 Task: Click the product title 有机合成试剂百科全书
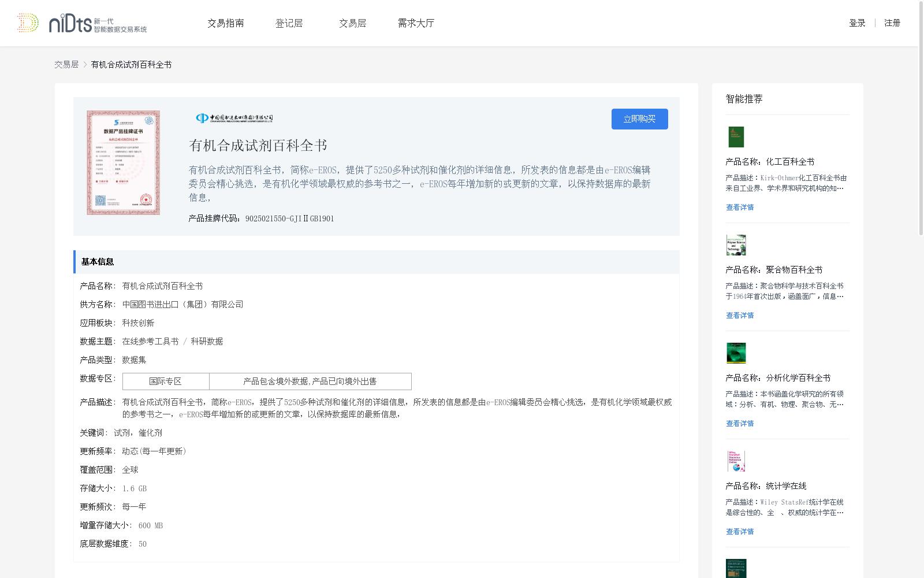coord(258,146)
